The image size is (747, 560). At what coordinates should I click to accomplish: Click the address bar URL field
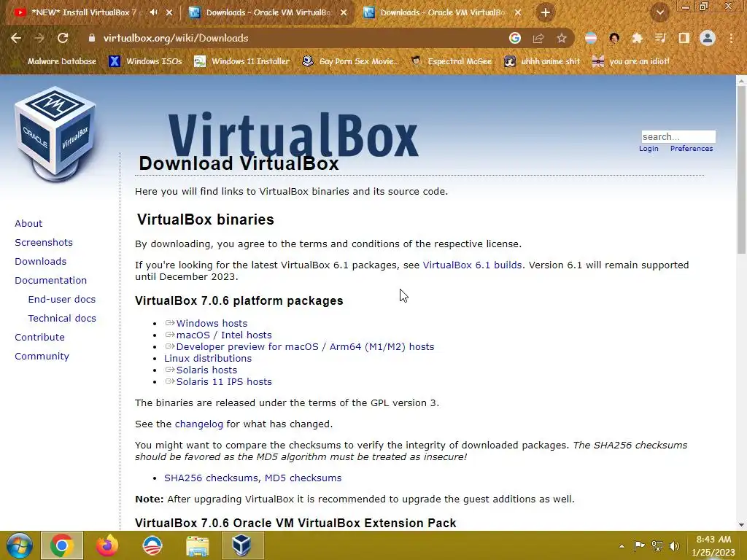click(x=295, y=38)
